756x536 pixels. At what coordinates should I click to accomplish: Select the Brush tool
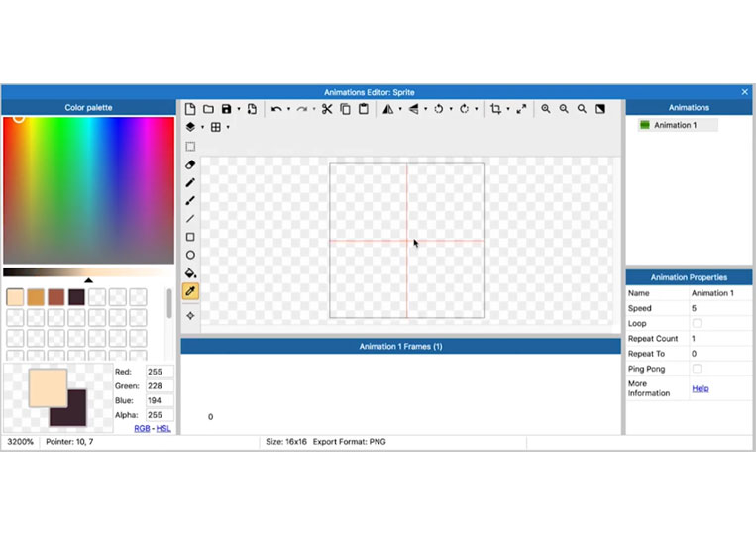[190, 200]
